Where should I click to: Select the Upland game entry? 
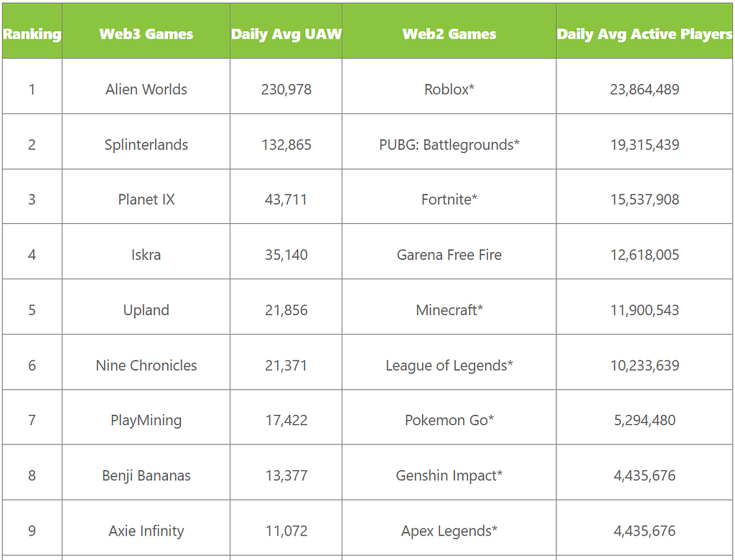pos(146,310)
